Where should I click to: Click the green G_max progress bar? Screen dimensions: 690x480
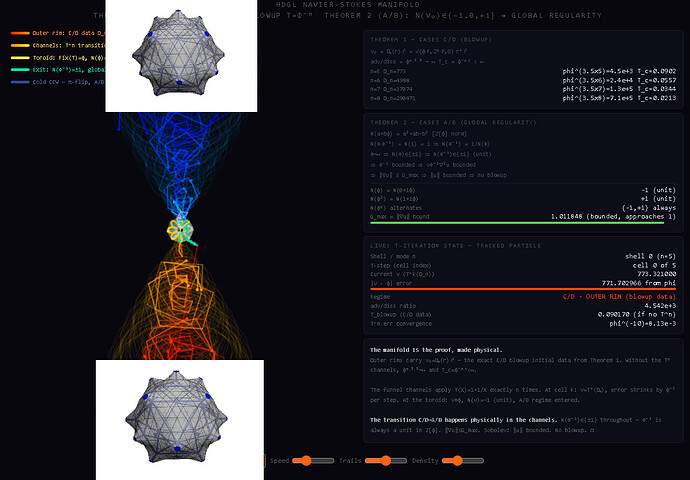pyautogui.click(x=517, y=223)
